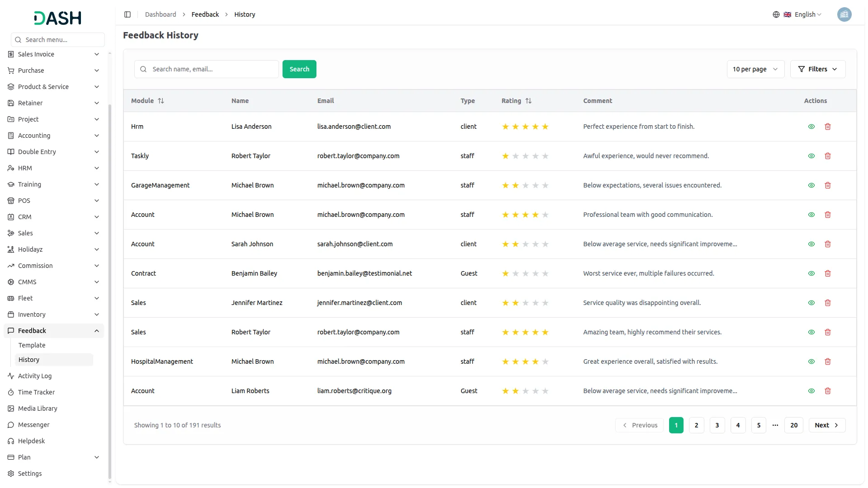View Benjamin Bailey's feedback entry
The height and width of the screenshot is (488, 868).
(811, 273)
